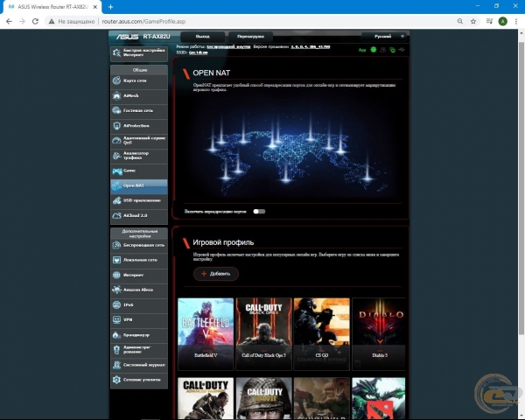Open Chrome three-dot menu
The image size is (525, 420).
click(516, 21)
